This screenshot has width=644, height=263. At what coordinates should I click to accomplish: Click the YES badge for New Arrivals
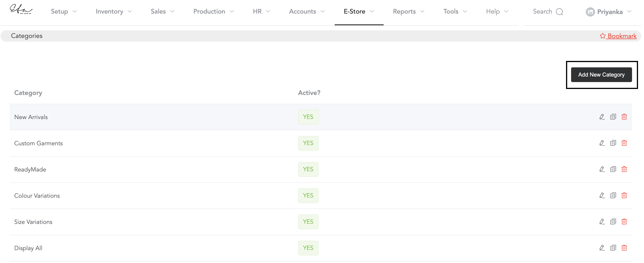point(308,117)
